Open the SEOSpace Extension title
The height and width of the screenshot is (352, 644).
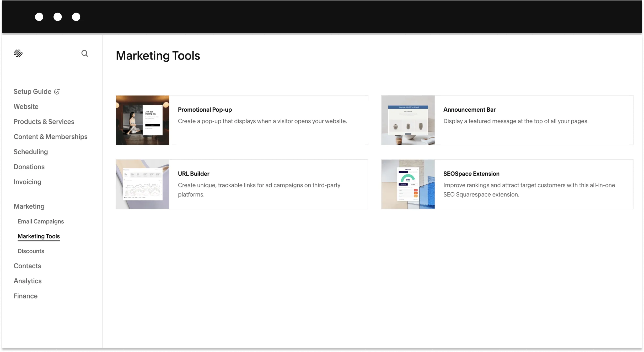(x=471, y=174)
